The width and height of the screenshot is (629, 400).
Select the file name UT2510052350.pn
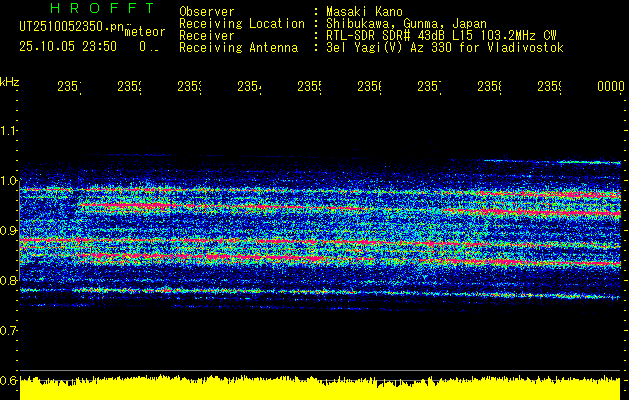click(72, 27)
